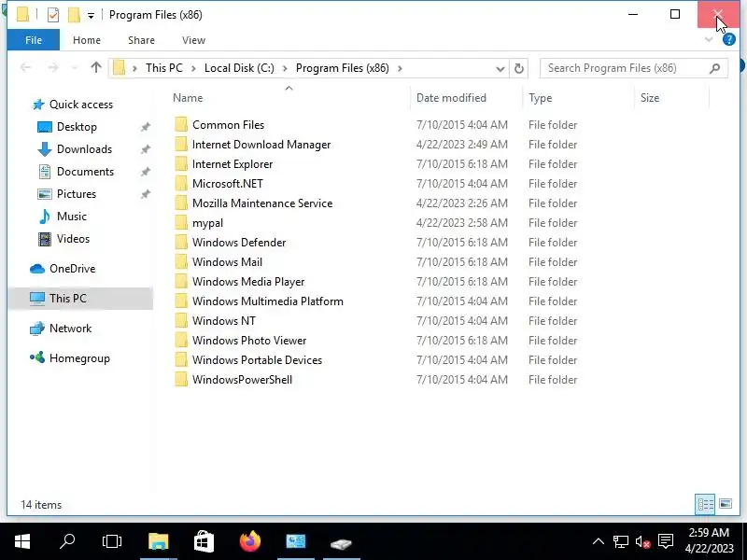Sort by the Name column header

coord(188,98)
